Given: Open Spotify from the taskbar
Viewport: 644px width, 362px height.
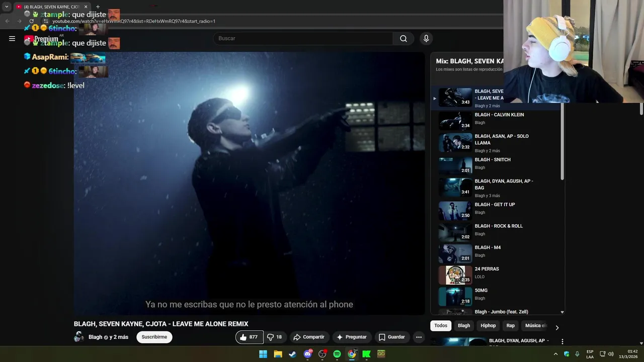Looking at the screenshot, I should click(x=337, y=354).
